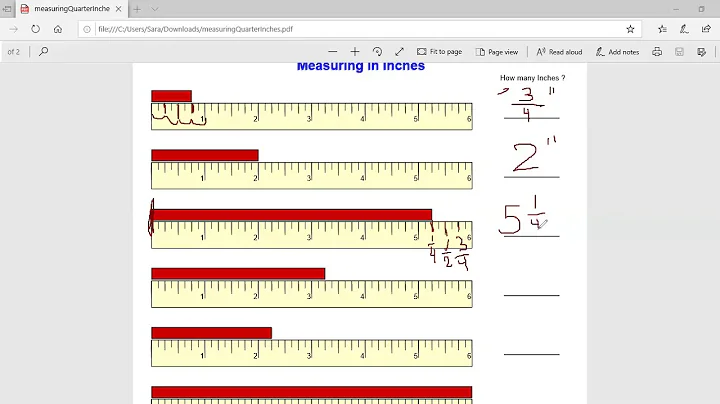Refresh the page with the reload icon
This screenshot has width=720, height=404.
tap(35, 29)
